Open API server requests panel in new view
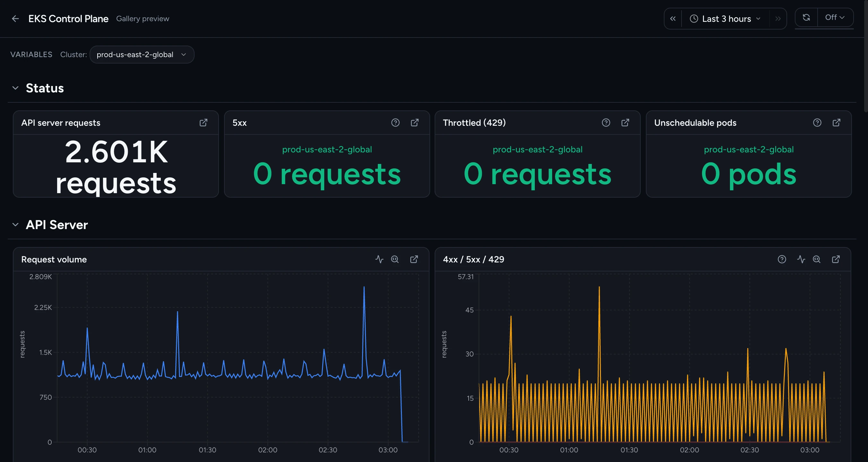 coord(204,123)
